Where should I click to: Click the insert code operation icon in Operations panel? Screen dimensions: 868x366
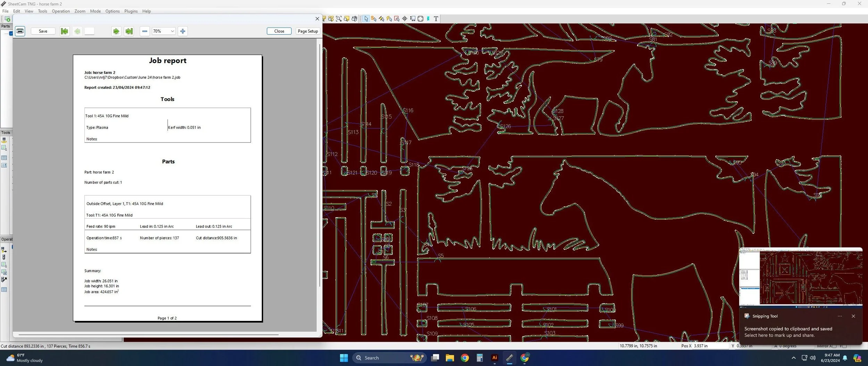[4, 265]
